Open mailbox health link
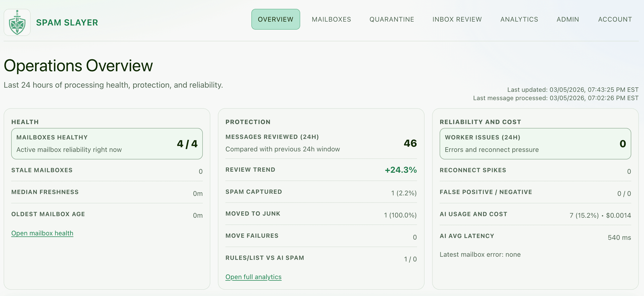This screenshot has height=296, width=644. pos(42,233)
